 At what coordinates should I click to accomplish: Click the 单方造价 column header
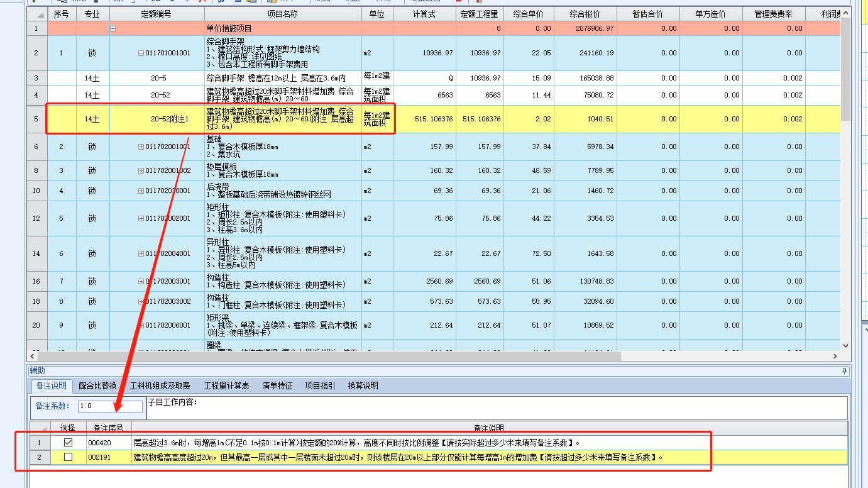coord(711,14)
